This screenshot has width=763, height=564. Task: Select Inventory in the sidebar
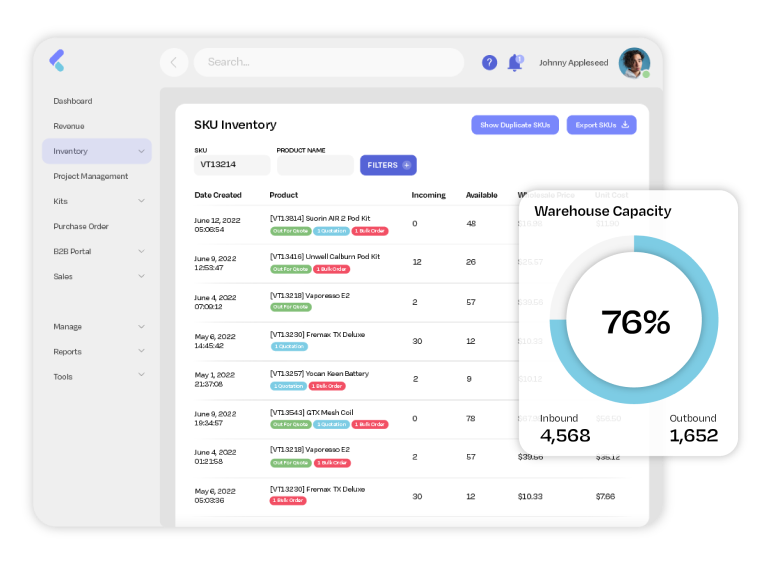97,151
